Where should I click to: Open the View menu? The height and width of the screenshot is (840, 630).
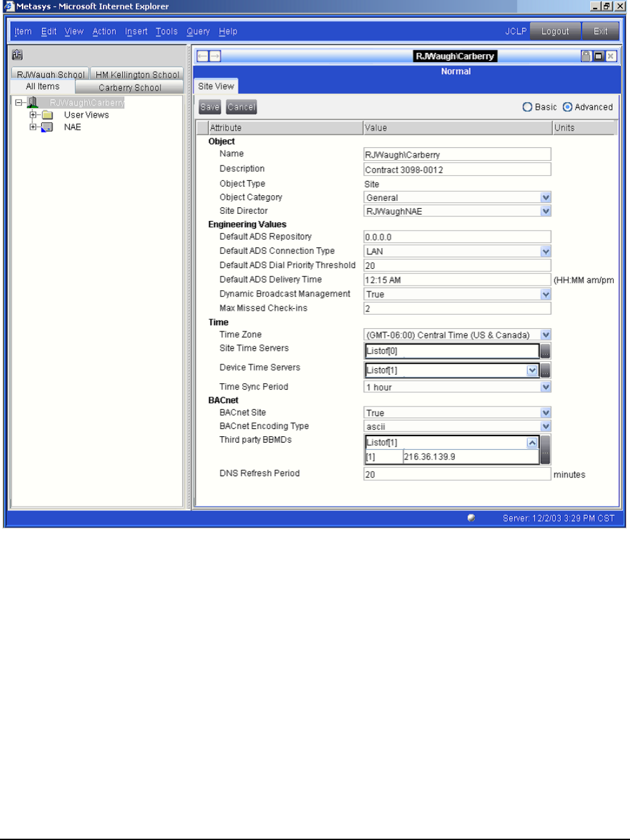click(74, 31)
